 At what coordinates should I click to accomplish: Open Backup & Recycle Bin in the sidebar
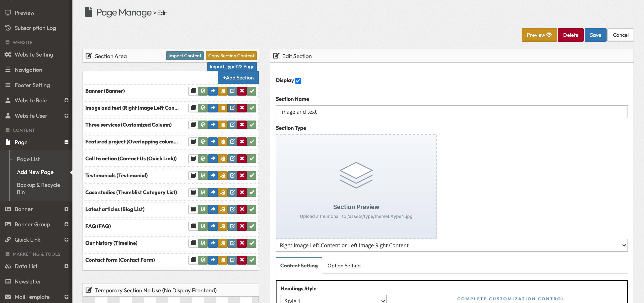[38, 189]
